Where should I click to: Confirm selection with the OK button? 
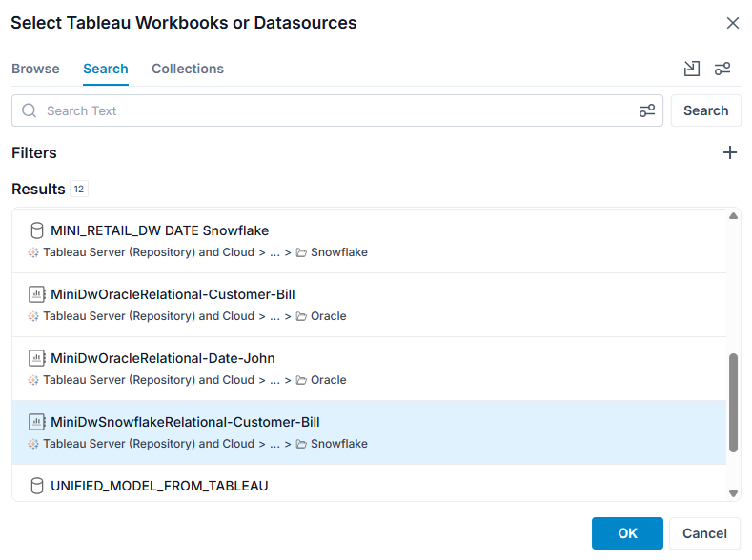tap(627, 533)
